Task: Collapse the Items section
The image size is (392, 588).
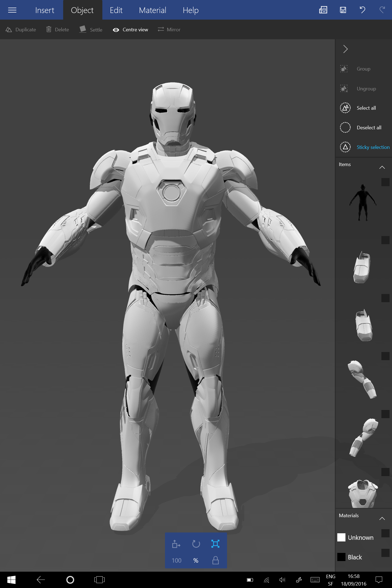Action: coord(382,167)
